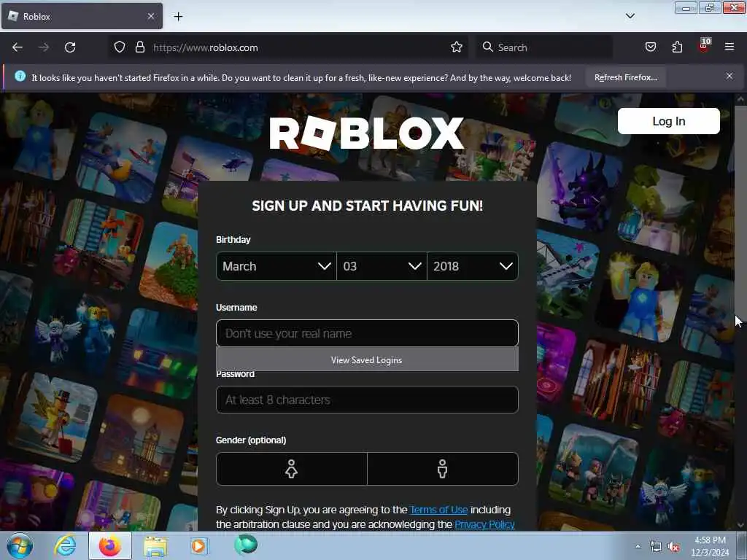Click the site security padlock icon
This screenshot has height=560, width=747.
click(139, 47)
